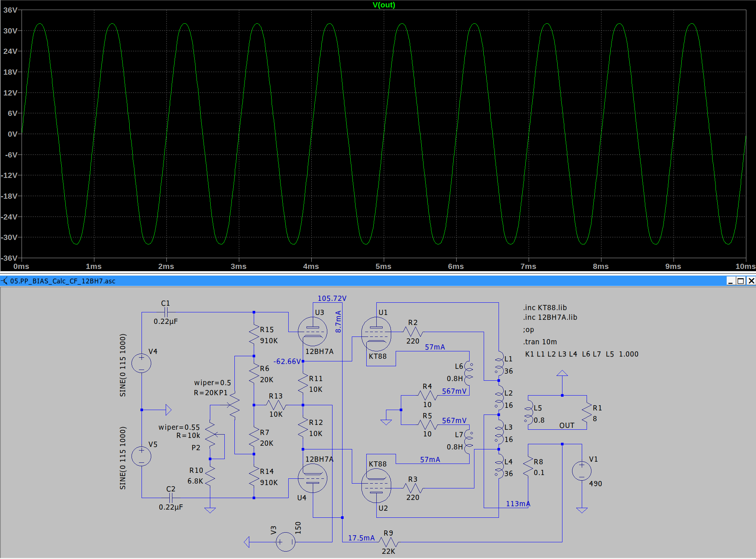
Task: Click the V1 490 supply source
Action: tap(582, 471)
